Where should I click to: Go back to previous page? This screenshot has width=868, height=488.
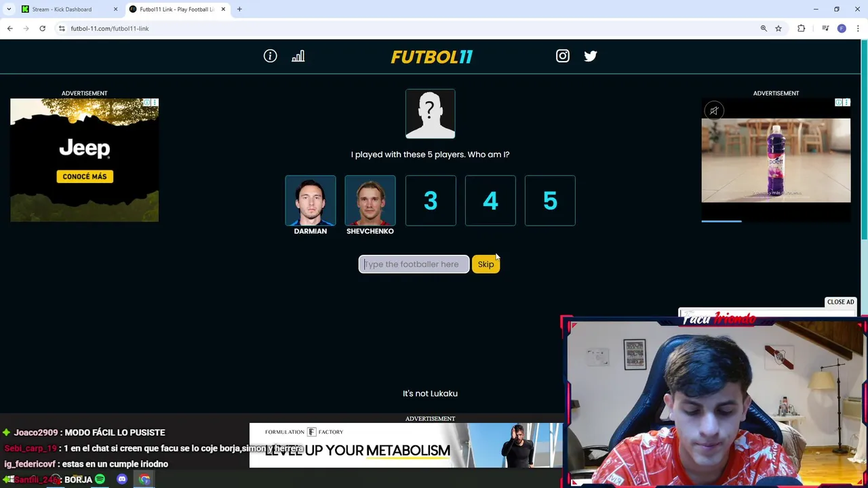point(10,28)
